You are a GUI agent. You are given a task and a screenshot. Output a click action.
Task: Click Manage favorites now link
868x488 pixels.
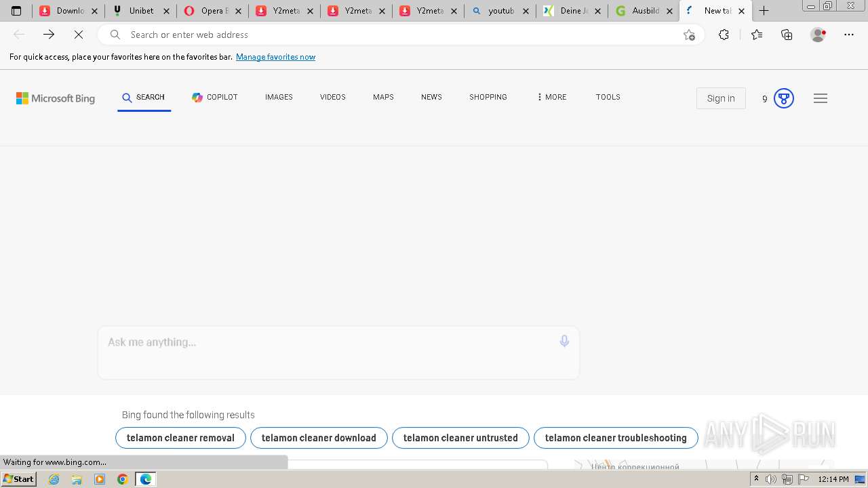point(275,57)
